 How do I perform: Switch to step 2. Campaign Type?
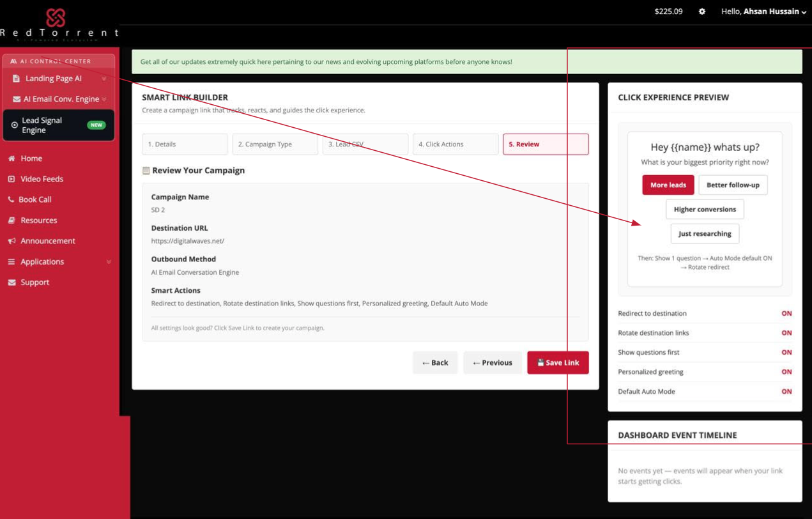[x=275, y=144]
